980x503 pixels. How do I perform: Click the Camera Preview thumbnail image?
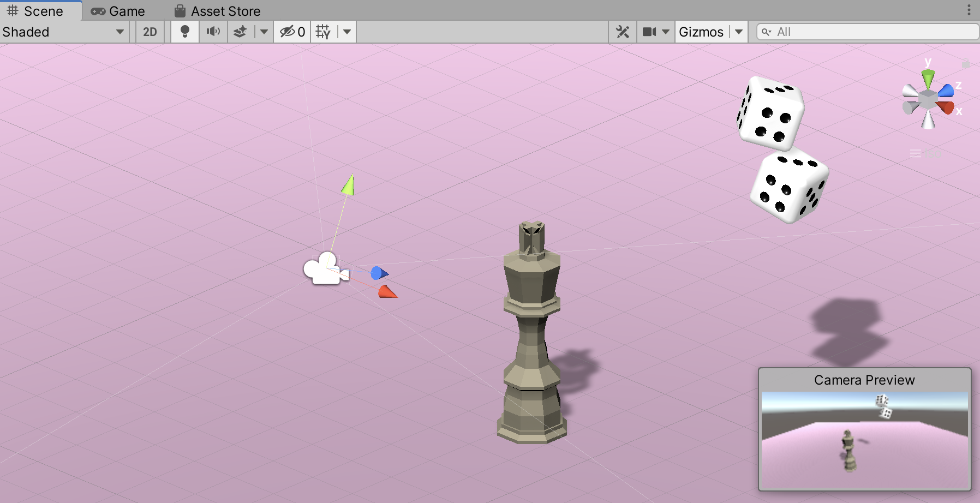click(864, 440)
